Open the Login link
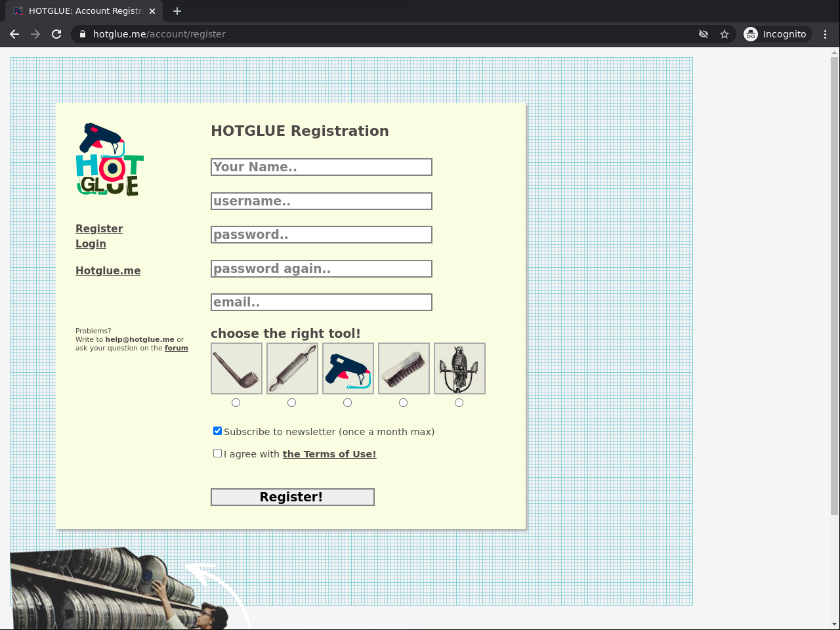 tap(91, 243)
